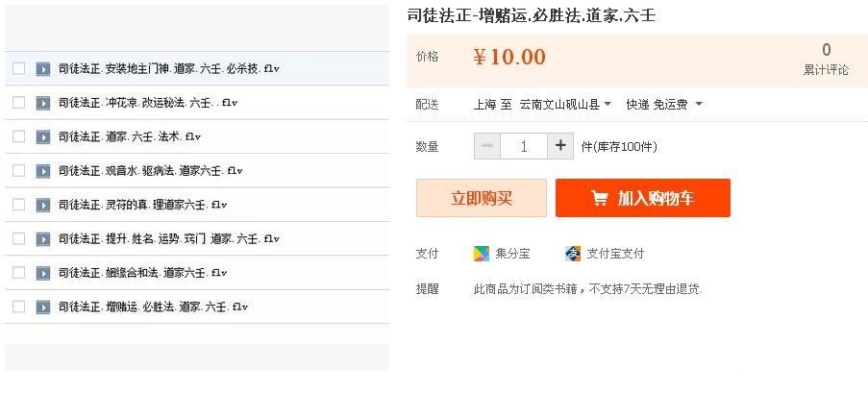The width and height of the screenshot is (868, 393).
Task: Decrease quantity with the minus button
Action: tap(487, 146)
